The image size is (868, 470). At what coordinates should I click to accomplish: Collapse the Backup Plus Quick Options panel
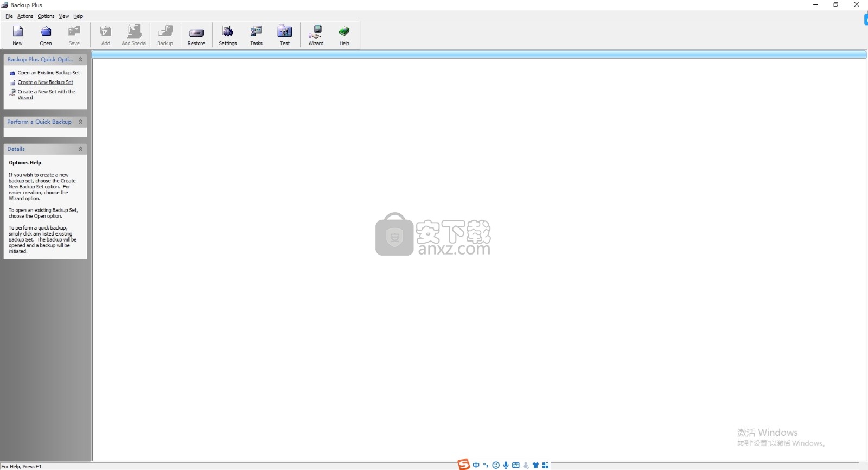[x=81, y=60]
